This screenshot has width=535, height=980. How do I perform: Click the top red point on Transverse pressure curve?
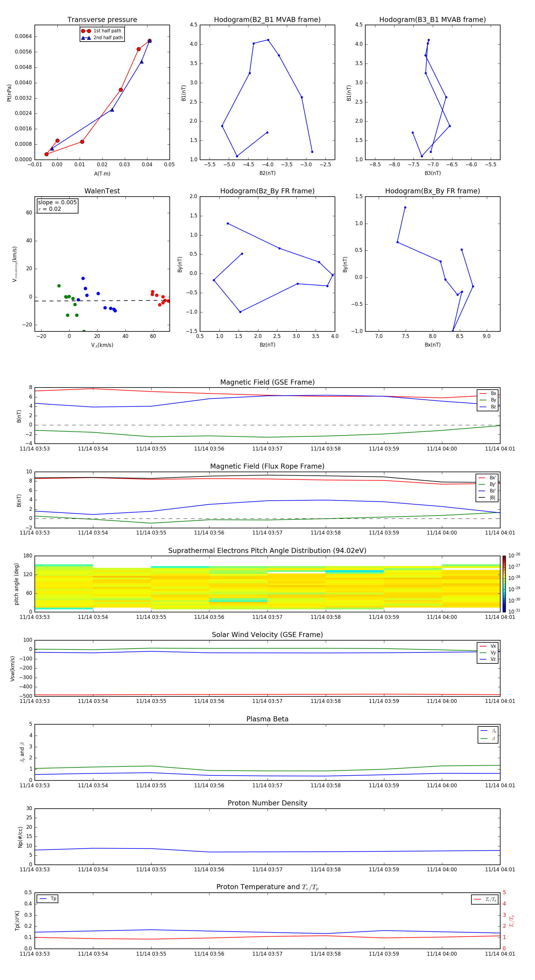click(x=149, y=41)
